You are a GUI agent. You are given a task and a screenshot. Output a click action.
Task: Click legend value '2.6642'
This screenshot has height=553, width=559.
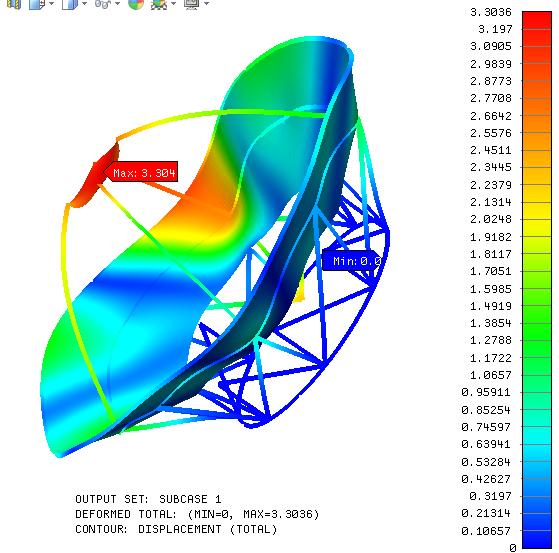491,116
